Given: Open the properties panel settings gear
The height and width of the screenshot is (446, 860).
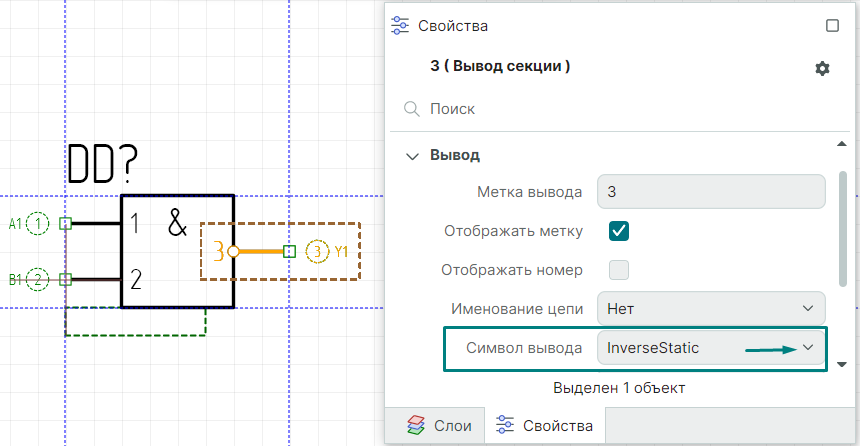Looking at the screenshot, I should [x=822, y=68].
